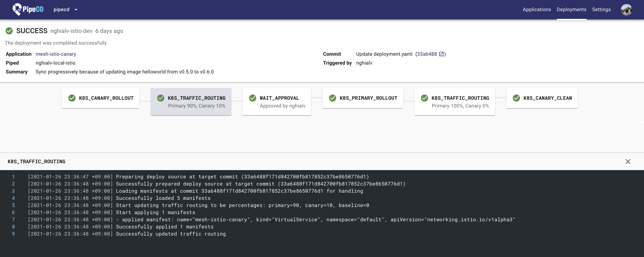Open the pipecd project dropdown

coord(66,9)
